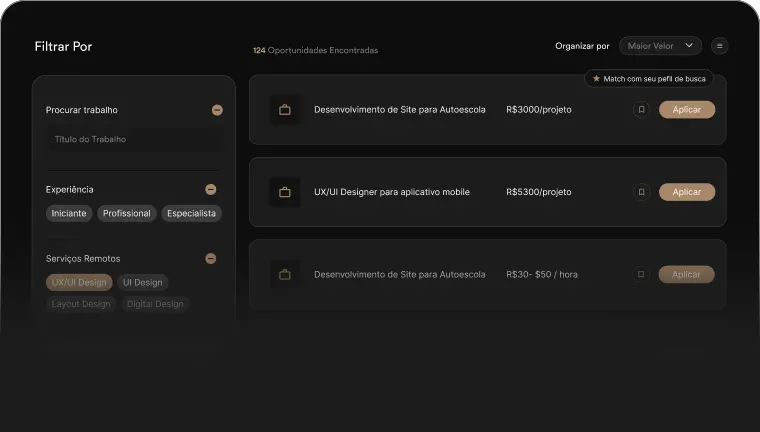Enable the Especialista experience filter
Viewport: 760px width, 432px height.
(x=191, y=213)
